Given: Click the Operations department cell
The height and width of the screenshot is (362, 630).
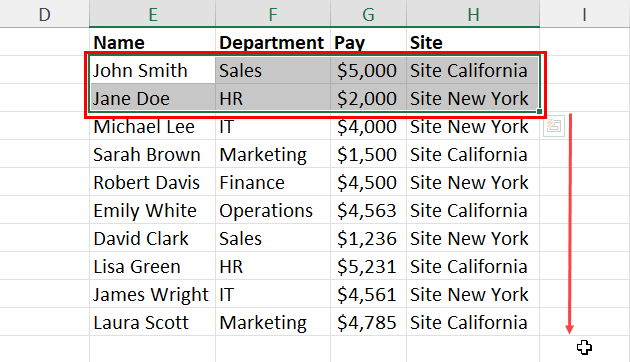Looking at the screenshot, I should point(273,210).
